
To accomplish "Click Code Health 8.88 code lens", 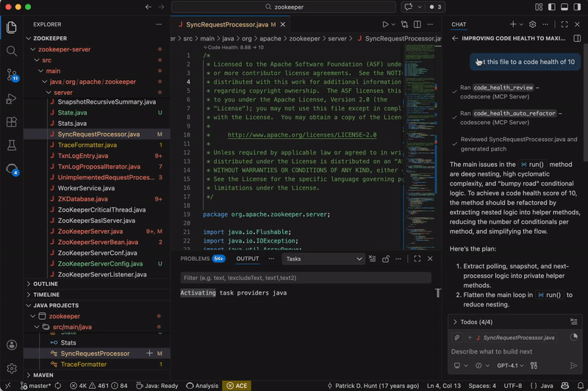I will [234, 47].
